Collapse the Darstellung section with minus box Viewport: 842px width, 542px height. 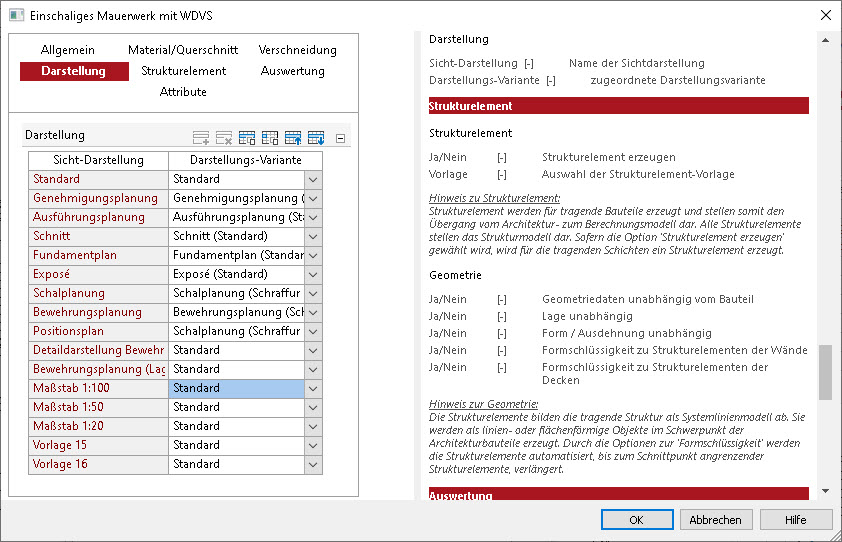click(340, 139)
